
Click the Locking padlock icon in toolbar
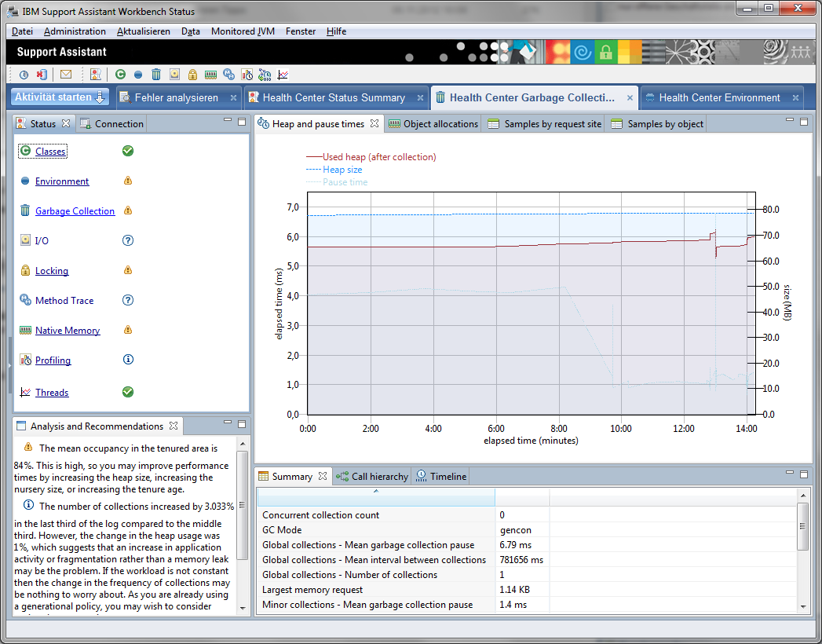[x=192, y=75]
